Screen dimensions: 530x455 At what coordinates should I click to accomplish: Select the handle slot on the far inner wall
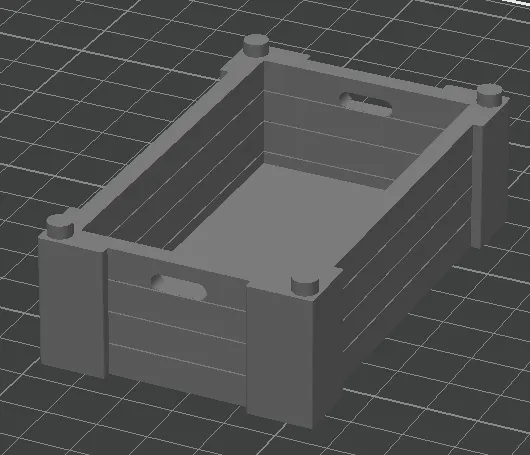click(x=366, y=104)
